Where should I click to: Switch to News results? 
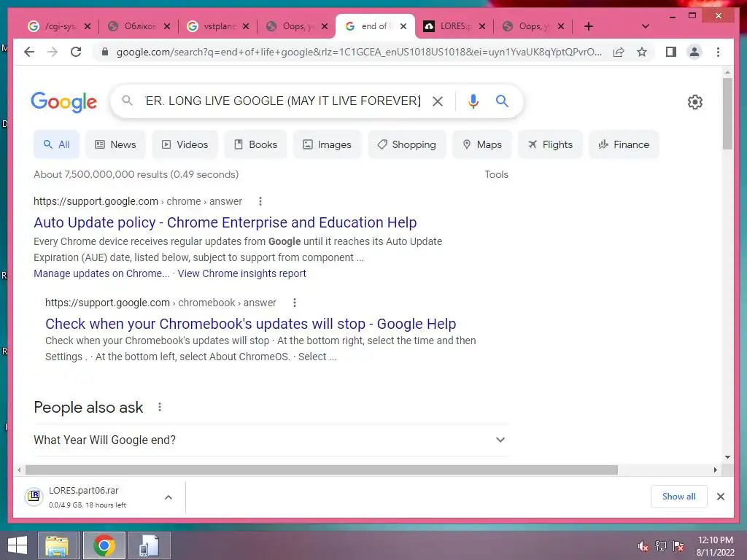[x=116, y=144]
